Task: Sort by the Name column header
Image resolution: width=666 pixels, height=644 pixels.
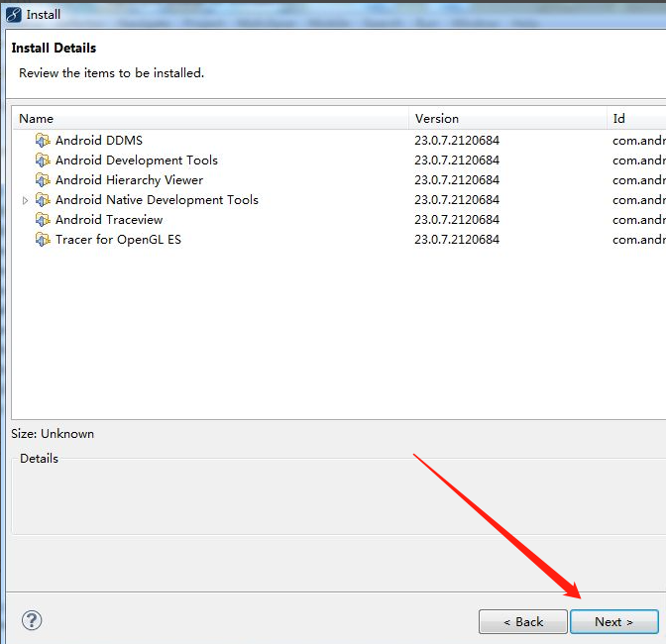Action: (x=210, y=119)
